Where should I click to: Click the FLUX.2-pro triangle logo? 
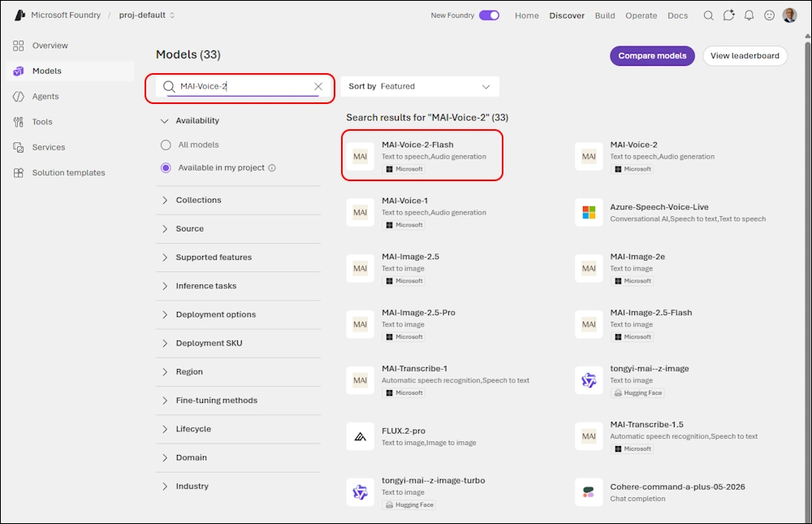[x=360, y=436]
